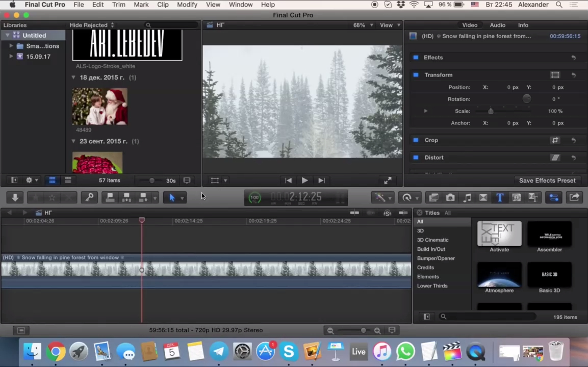588x367 pixels.
Task: Switch browser to filmstrip view
Action: pyautogui.click(x=52, y=180)
